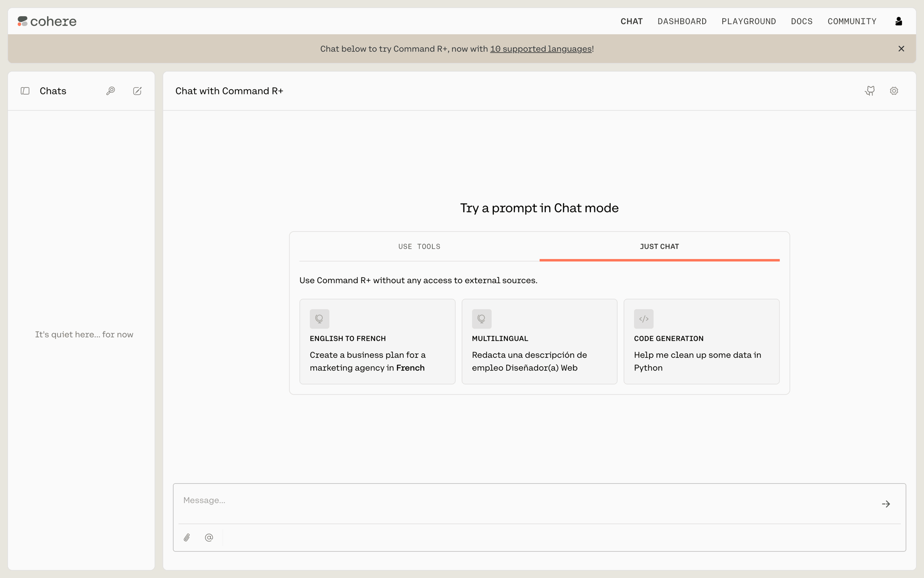Collapse the Chats sidebar panel icon
Viewport: 924px width, 578px height.
coord(25,91)
